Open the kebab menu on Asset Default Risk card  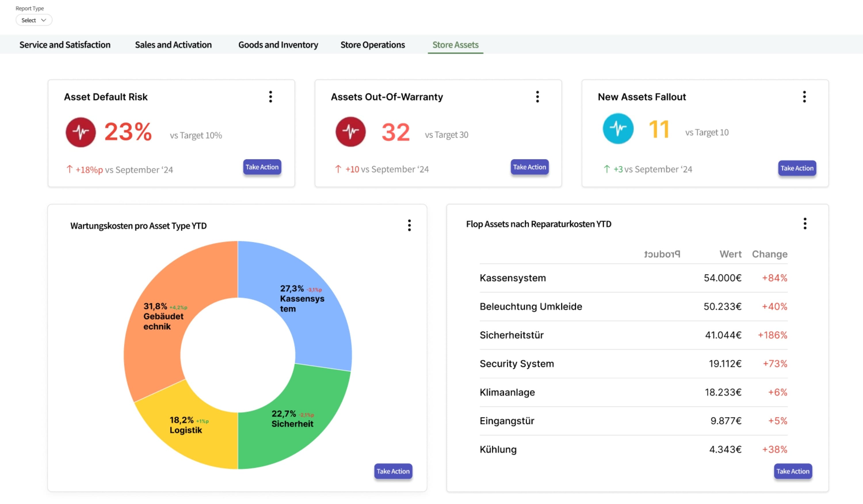[270, 97]
